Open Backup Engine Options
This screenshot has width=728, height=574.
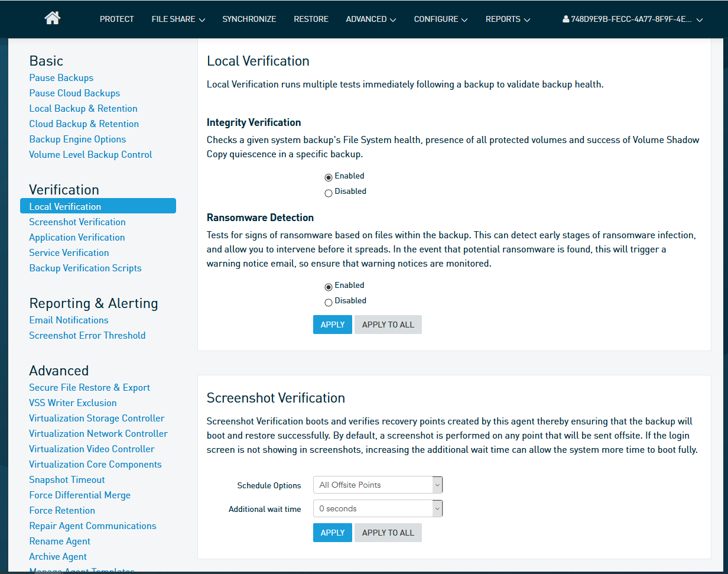77,139
